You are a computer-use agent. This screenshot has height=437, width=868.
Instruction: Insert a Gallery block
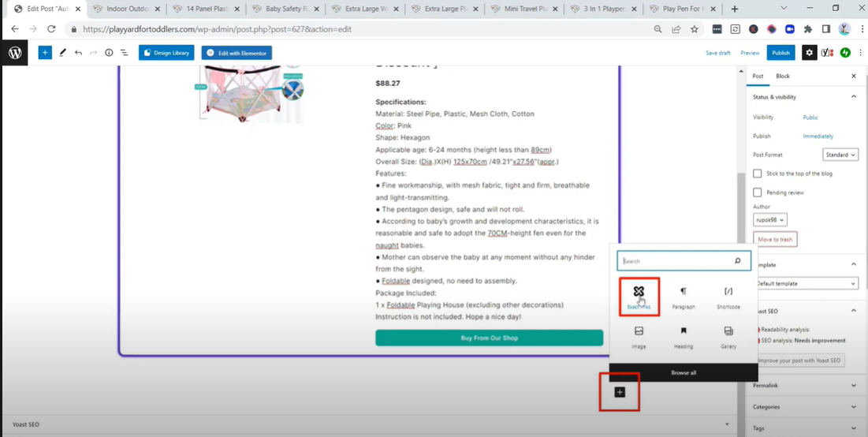click(x=728, y=337)
